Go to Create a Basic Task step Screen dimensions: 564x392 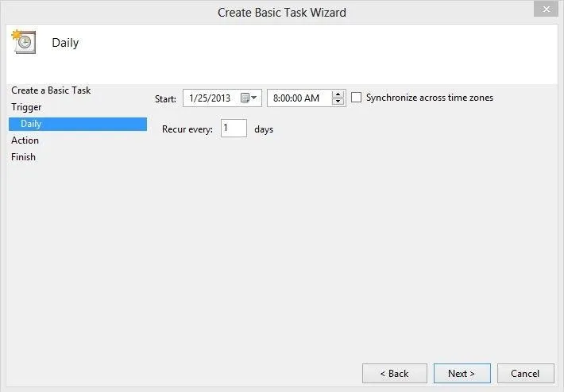pyautogui.click(x=51, y=90)
